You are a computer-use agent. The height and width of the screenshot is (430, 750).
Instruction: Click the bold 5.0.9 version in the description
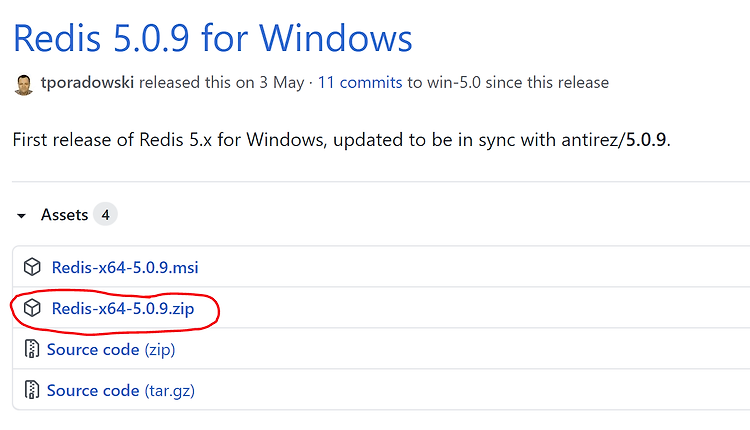point(646,140)
